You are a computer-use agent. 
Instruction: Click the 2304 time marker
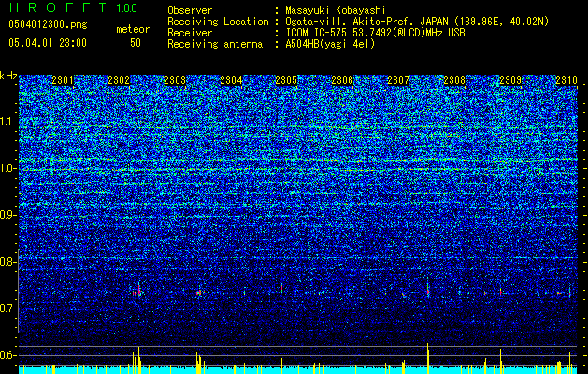coord(231,80)
